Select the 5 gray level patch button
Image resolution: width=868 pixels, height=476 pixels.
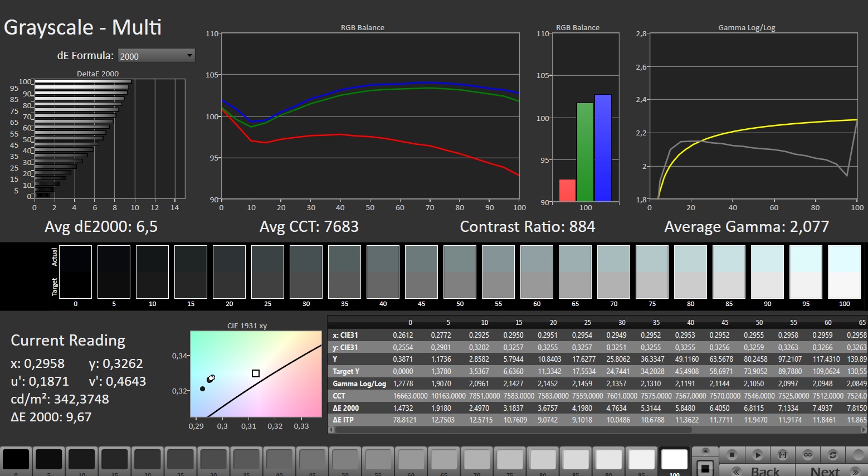pos(49,462)
